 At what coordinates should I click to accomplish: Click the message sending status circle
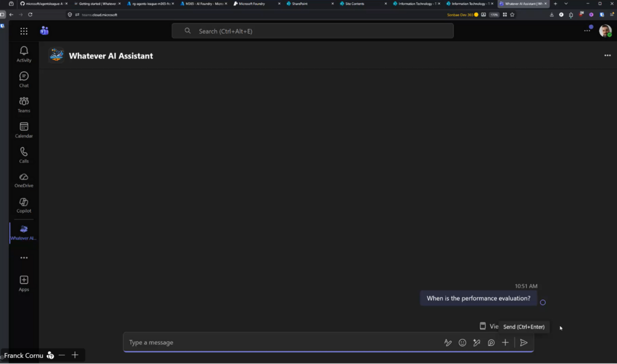(543, 303)
